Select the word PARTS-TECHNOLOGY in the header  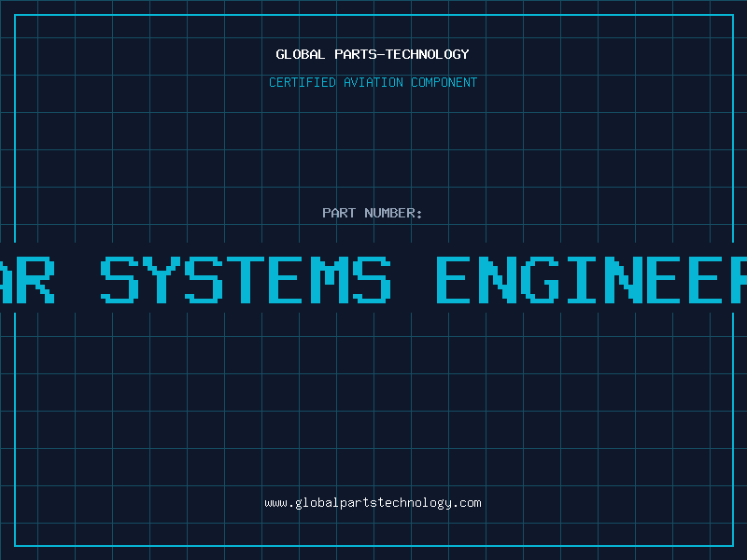pos(402,54)
